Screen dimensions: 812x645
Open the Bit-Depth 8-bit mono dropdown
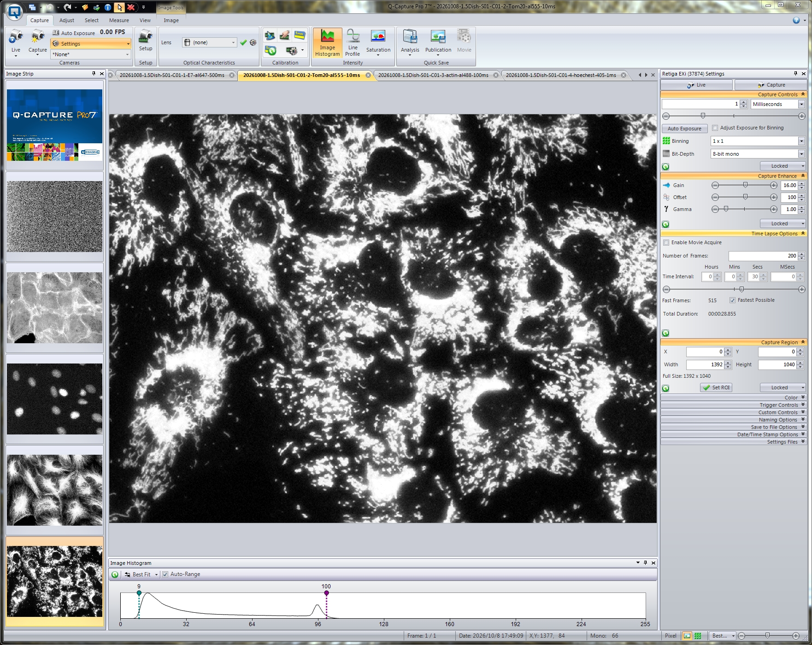coord(801,154)
